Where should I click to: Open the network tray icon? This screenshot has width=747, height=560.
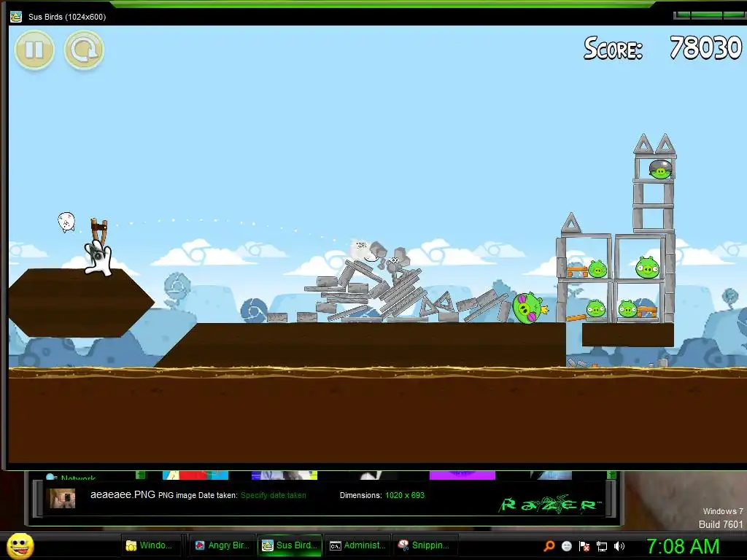point(602,546)
